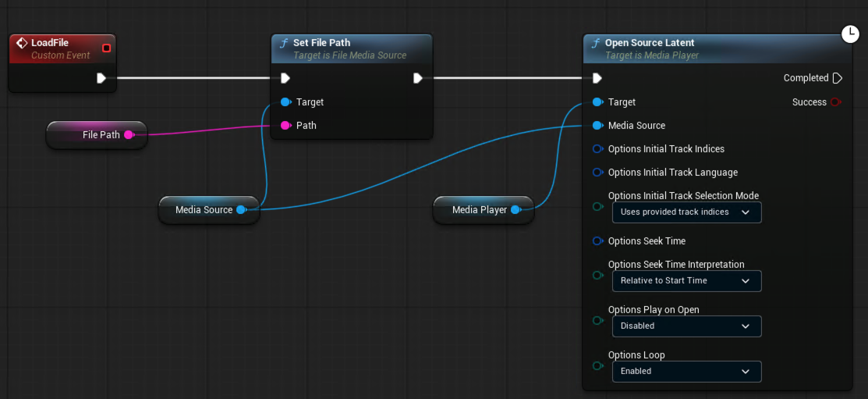Open the Uses provided track indices dropdown
This screenshot has height=399, width=868.
click(x=686, y=212)
